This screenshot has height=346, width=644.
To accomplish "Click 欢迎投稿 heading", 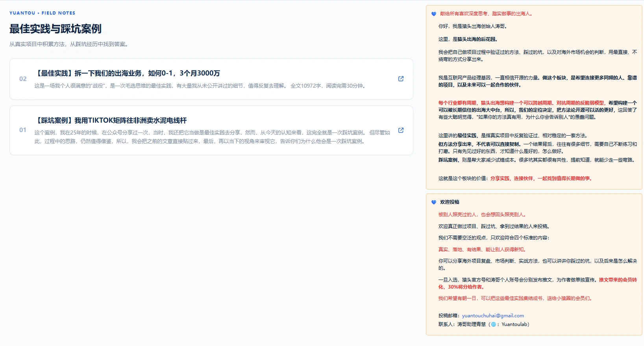I will tap(450, 202).
